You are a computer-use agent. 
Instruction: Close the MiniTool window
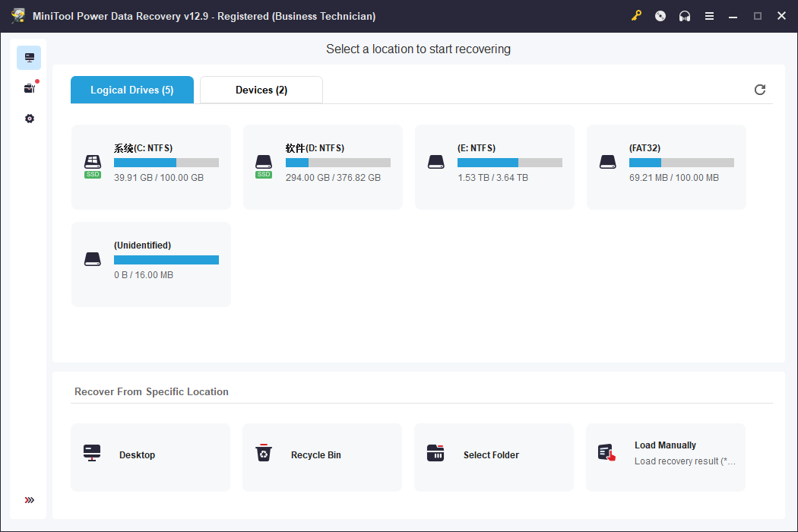pyautogui.click(x=782, y=16)
